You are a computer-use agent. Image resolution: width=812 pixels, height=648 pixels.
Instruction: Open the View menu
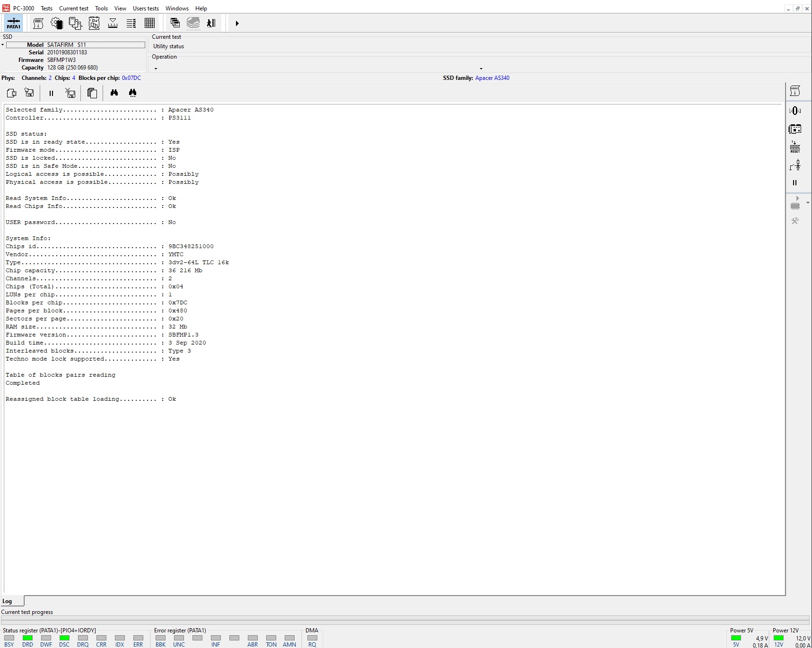pos(120,9)
